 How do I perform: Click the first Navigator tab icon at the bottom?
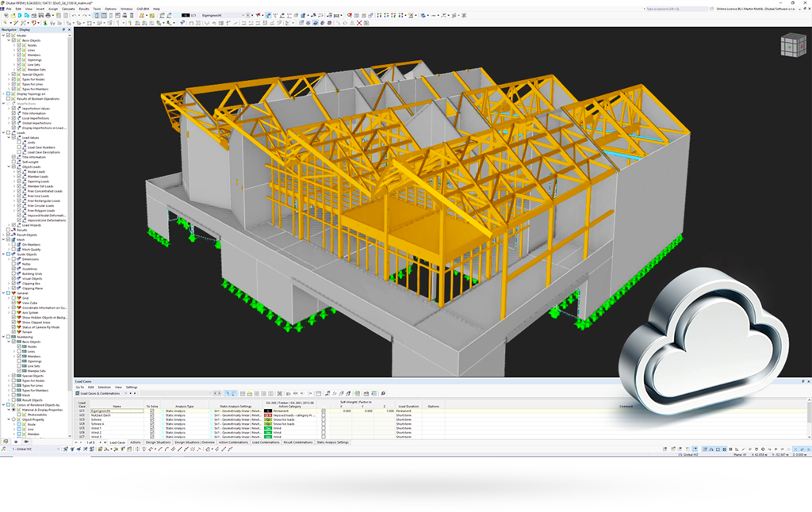(6, 441)
